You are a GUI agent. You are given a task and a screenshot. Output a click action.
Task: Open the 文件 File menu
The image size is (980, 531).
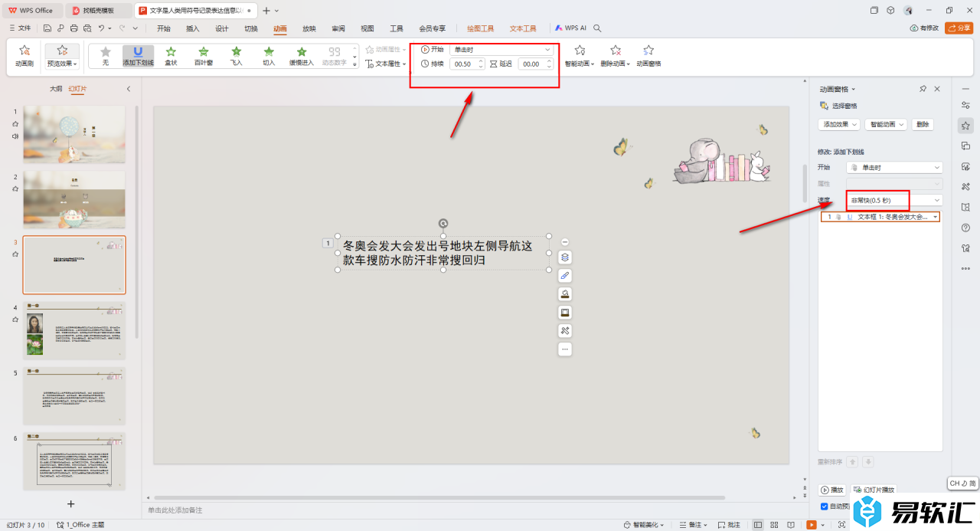click(x=20, y=28)
